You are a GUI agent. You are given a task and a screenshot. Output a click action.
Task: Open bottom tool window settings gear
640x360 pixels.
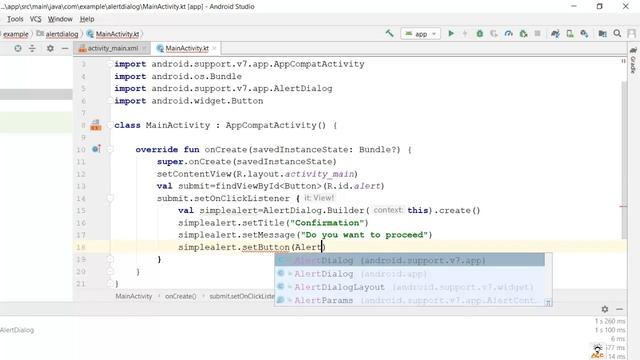click(605, 309)
